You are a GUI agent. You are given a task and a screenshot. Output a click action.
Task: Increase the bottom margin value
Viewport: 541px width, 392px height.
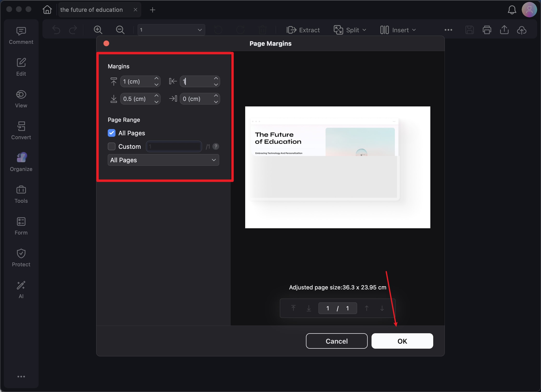pos(156,96)
